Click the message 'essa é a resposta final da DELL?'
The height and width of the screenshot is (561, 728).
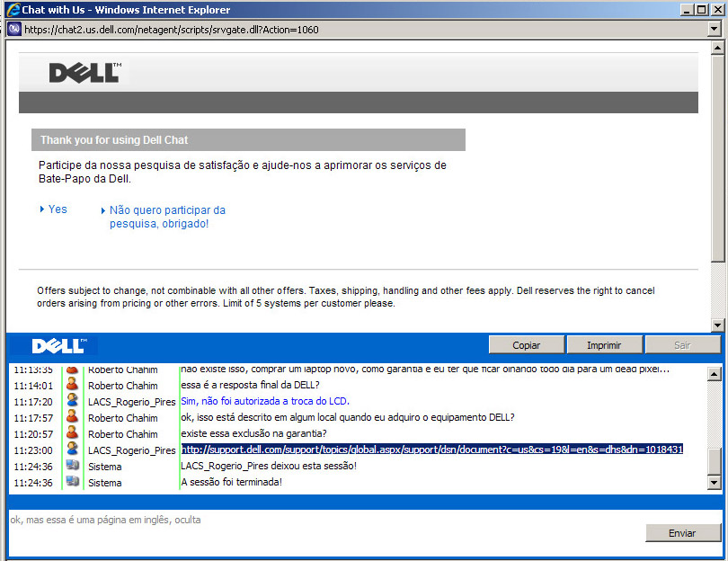[x=250, y=385]
